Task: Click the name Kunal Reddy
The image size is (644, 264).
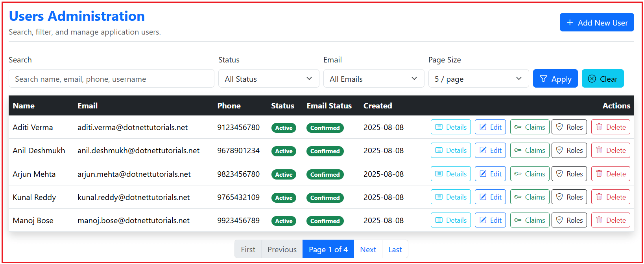Action: pyautogui.click(x=34, y=197)
